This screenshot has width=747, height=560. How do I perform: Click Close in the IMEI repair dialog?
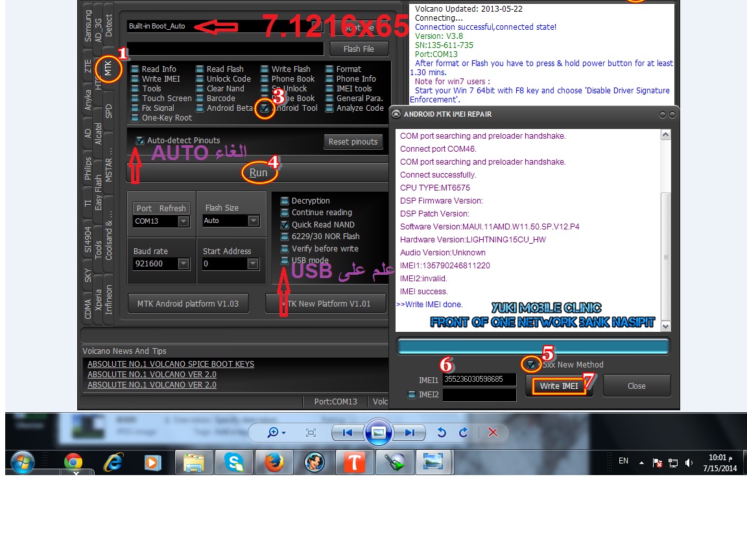tap(637, 386)
